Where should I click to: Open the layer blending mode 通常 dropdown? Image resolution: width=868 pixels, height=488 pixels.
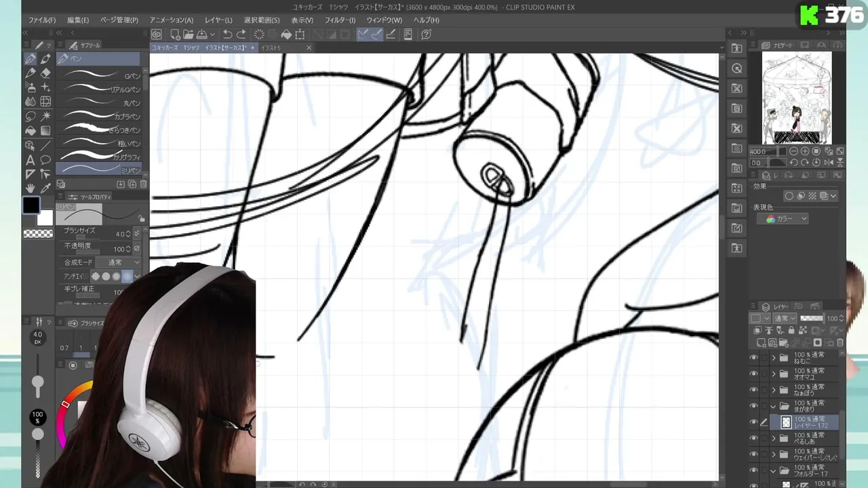pos(785,319)
